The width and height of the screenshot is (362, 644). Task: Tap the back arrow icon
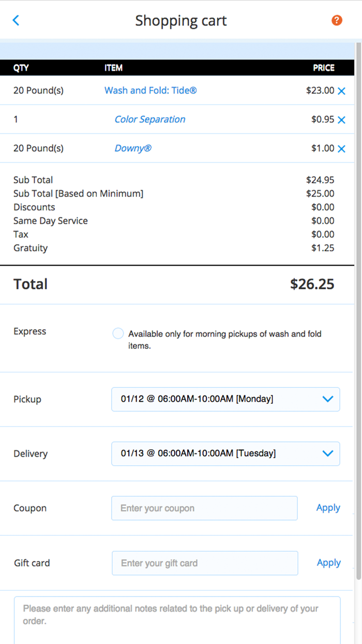click(x=16, y=21)
